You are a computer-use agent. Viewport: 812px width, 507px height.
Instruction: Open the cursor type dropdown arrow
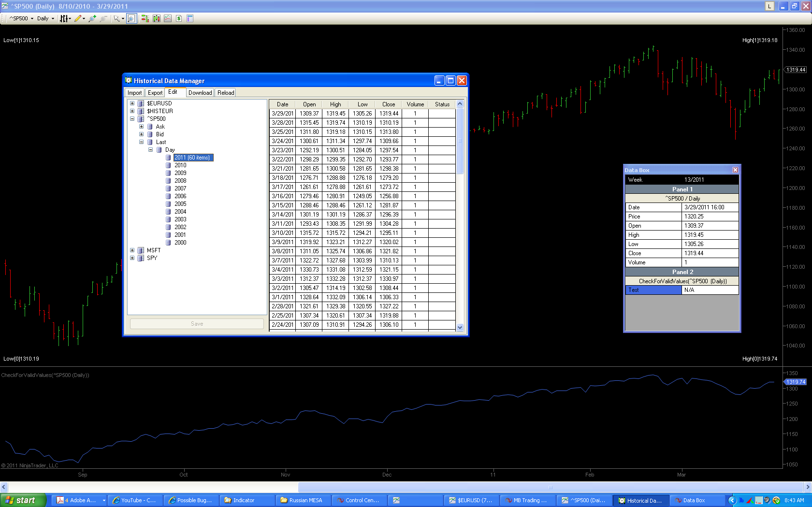tap(123, 18)
